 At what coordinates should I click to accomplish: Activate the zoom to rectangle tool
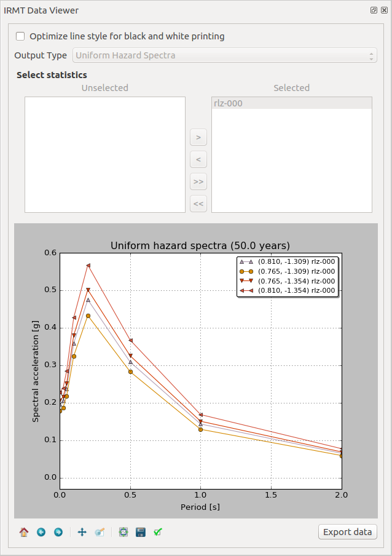tap(100, 532)
